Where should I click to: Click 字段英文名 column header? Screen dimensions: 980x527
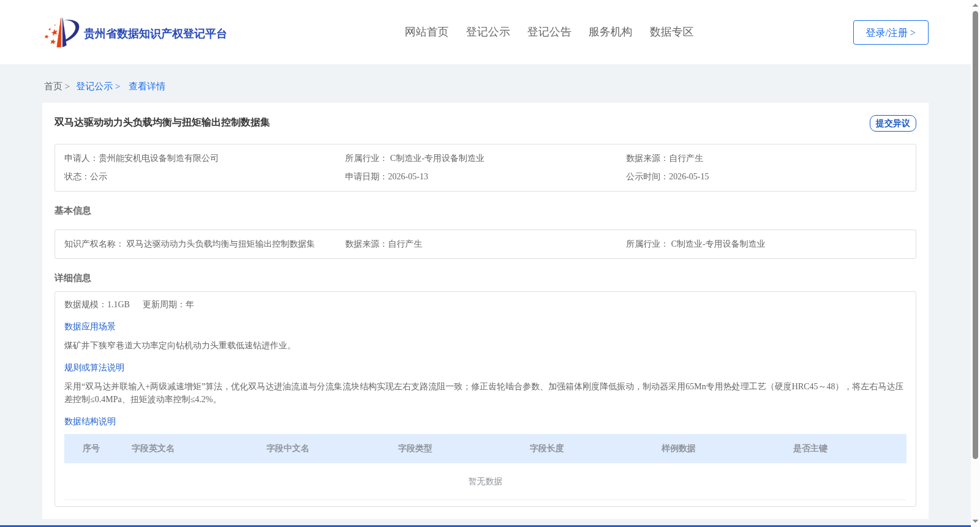click(x=153, y=449)
